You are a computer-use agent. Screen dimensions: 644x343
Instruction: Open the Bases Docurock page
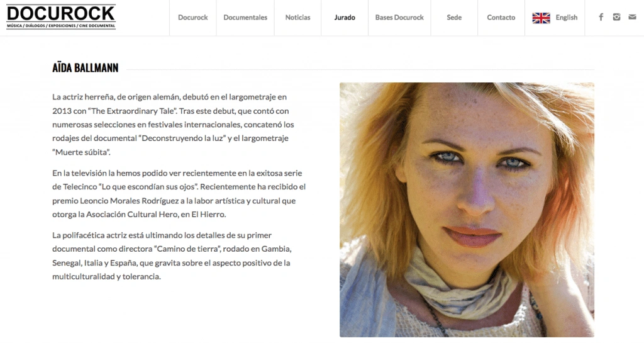coord(399,17)
